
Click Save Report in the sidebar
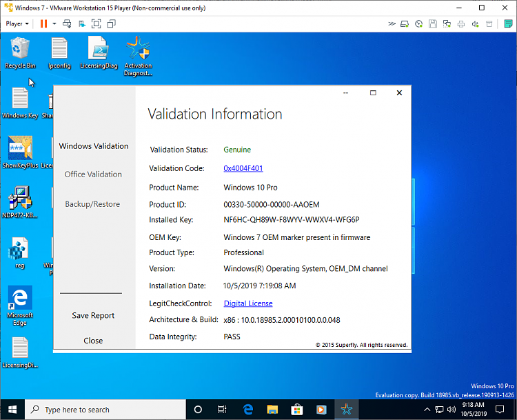tap(93, 316)
